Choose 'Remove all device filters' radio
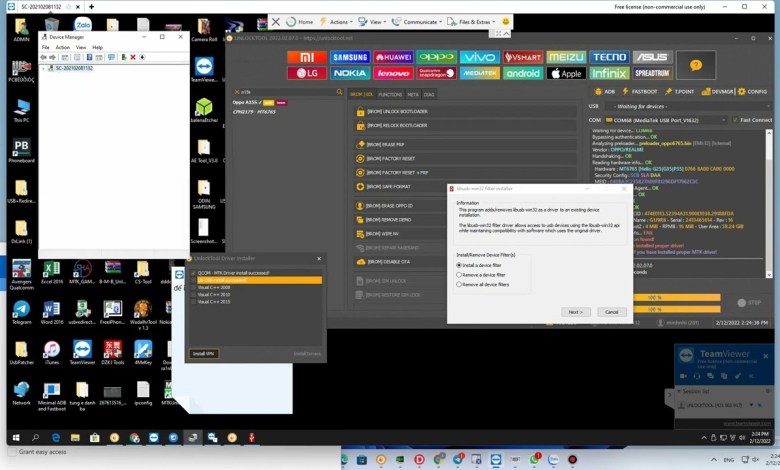Screen dimensions: 780x470 point(459,285)
